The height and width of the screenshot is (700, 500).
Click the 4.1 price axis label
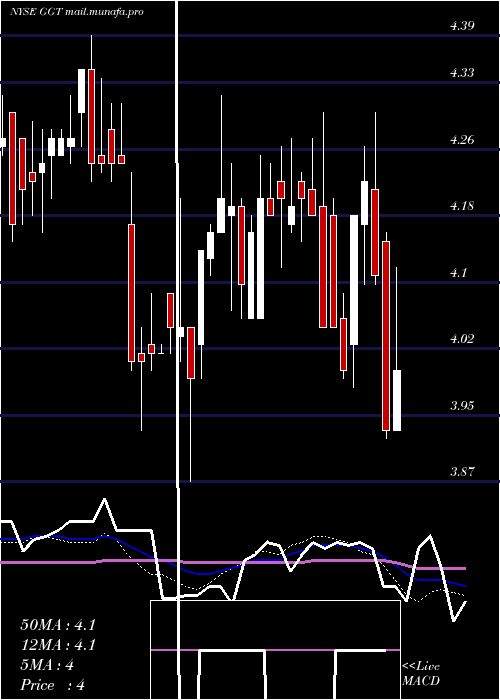coord(458,272)
